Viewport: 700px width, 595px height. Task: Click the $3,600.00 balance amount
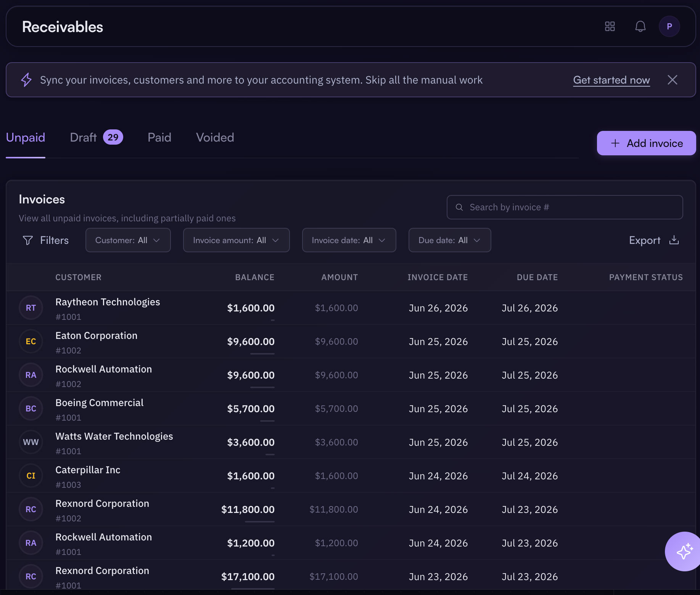(x=251, y=442)
